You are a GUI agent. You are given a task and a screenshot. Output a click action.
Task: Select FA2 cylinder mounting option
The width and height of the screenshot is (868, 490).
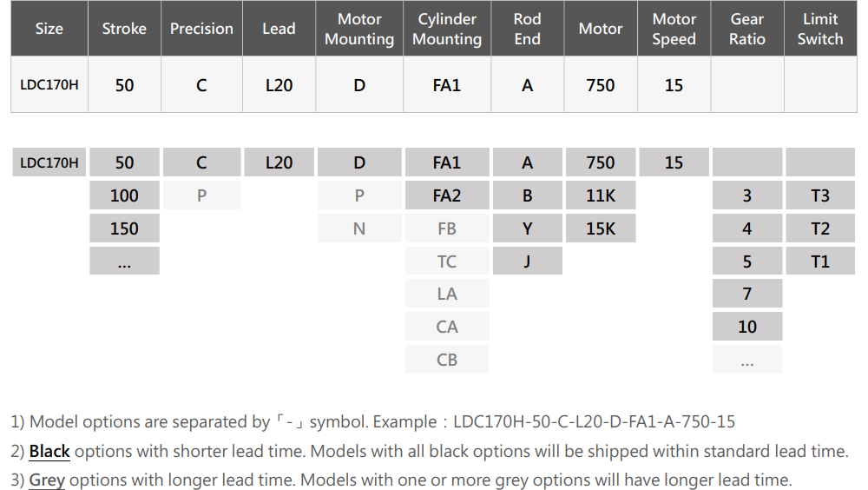coord(447,195)
